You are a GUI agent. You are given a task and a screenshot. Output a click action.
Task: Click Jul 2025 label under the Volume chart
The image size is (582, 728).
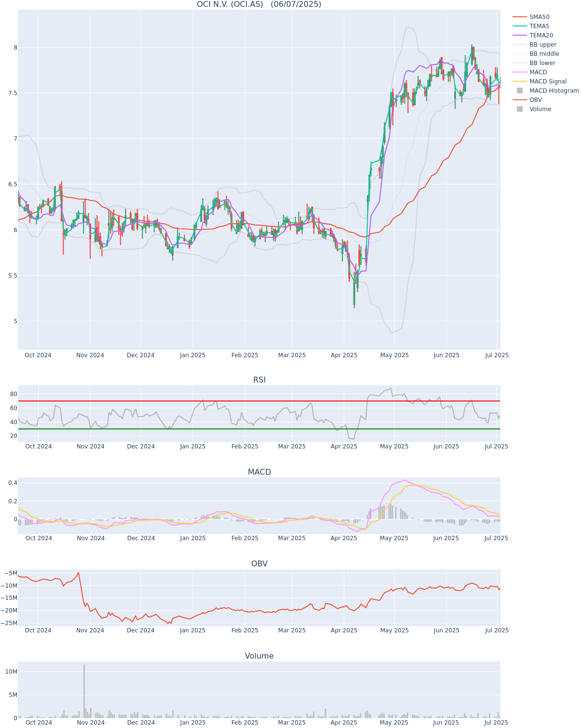pyautogui.click(x=497, y=723)
